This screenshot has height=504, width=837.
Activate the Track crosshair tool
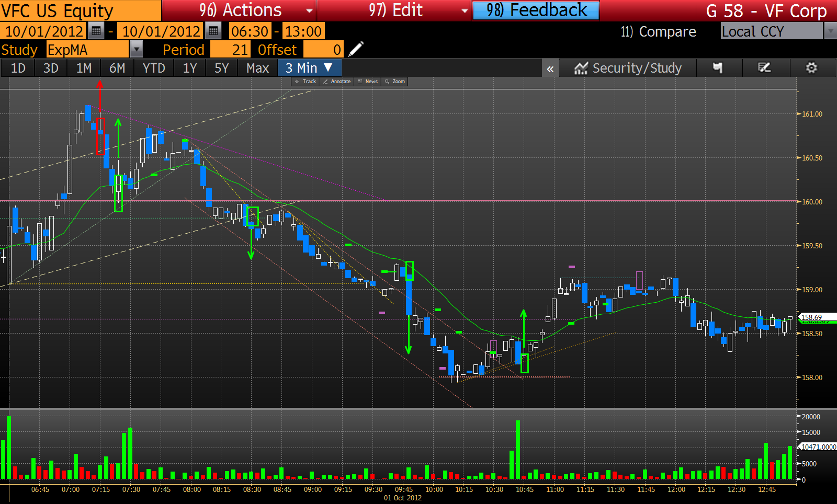pos(306,82)
